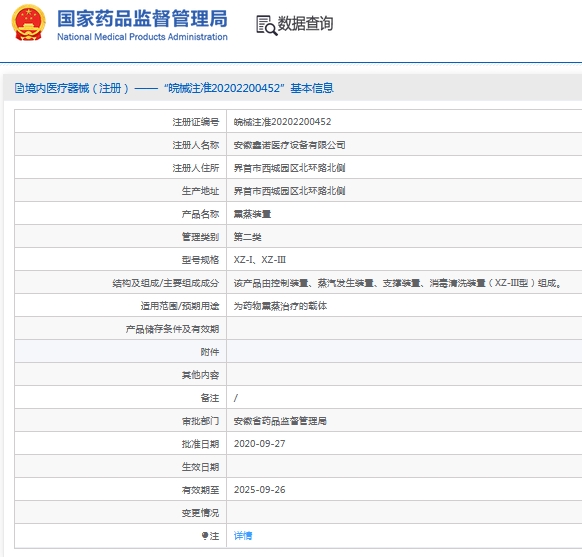Click the 产品名称 label
582x557 pixels.
pos(200,214)
